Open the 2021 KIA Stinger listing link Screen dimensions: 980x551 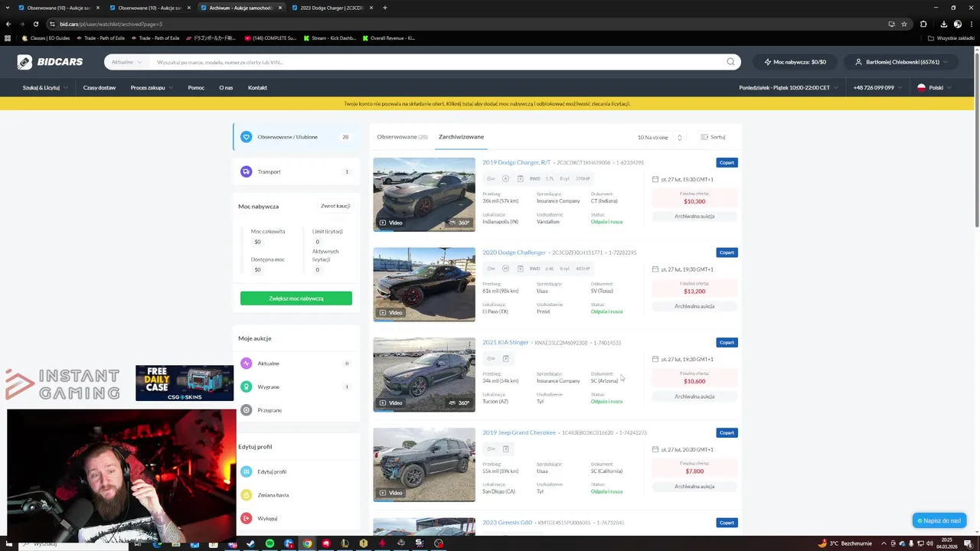point(505,342)
